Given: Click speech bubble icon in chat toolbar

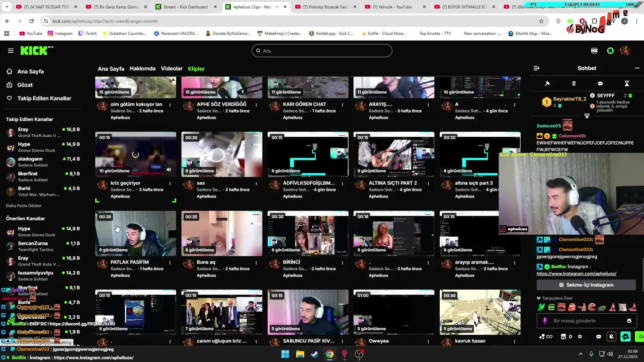Looking at the screenshot, I should point(600,83).
